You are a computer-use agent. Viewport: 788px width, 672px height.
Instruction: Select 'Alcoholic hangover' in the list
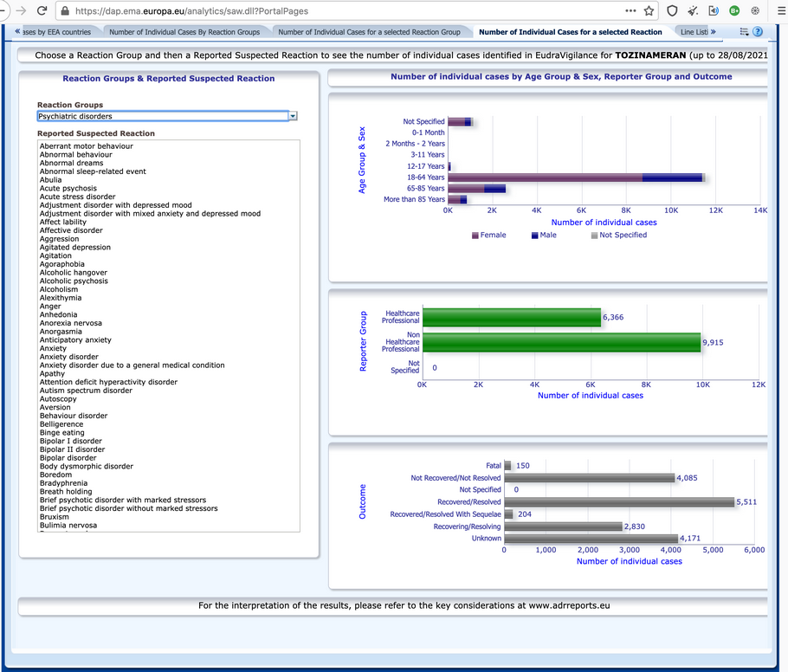(74, 273)
